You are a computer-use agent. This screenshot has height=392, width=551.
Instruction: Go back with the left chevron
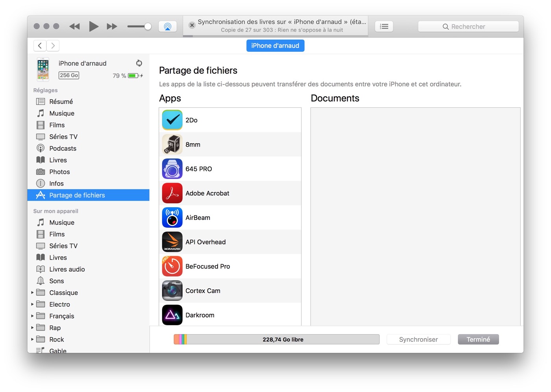[x=40, y=46]
